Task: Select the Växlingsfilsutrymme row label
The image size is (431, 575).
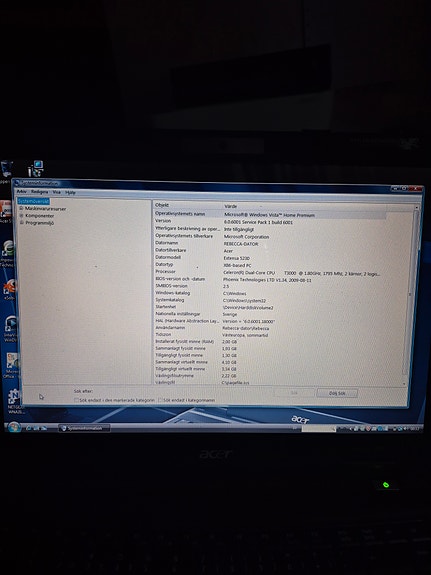Action: [175, 376]
